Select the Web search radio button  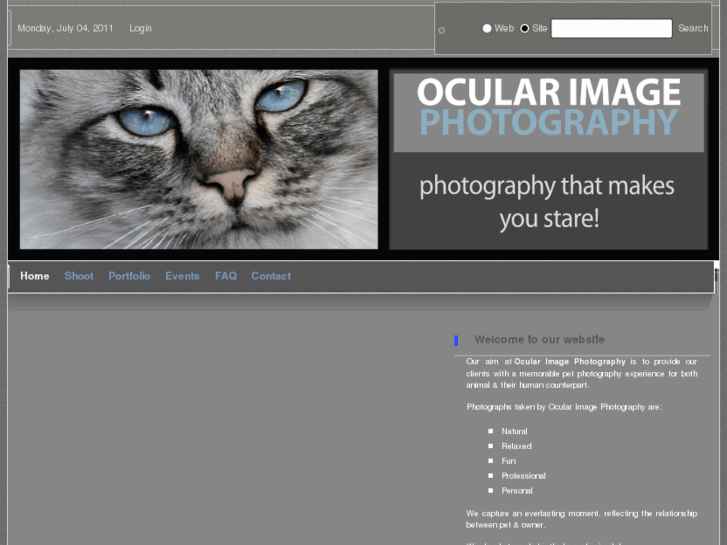click(487, 28)
